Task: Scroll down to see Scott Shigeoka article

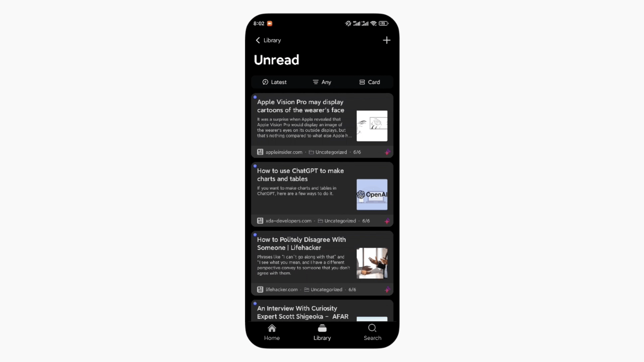Action: click(322, 312)
